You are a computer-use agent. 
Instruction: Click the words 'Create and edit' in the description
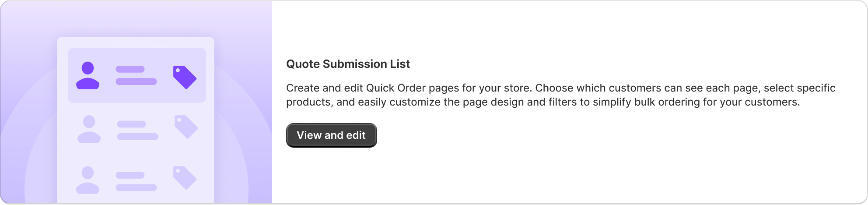pos(324,88)
